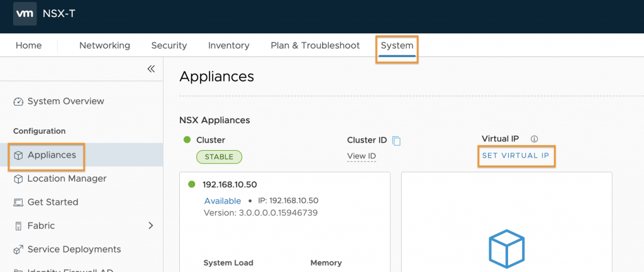Click the Appliances cube icon in sidebar
This screenshot has width=644, height=272.
click(18, 156)
